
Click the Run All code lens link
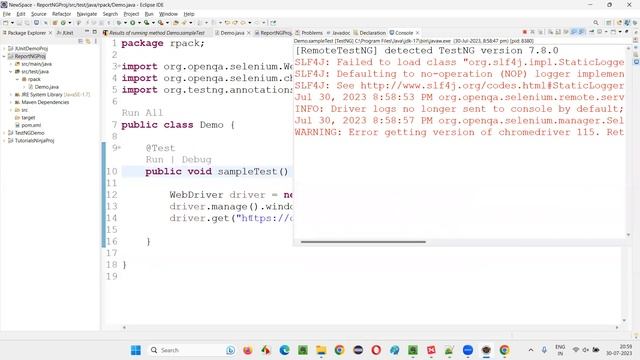(142, 113)
